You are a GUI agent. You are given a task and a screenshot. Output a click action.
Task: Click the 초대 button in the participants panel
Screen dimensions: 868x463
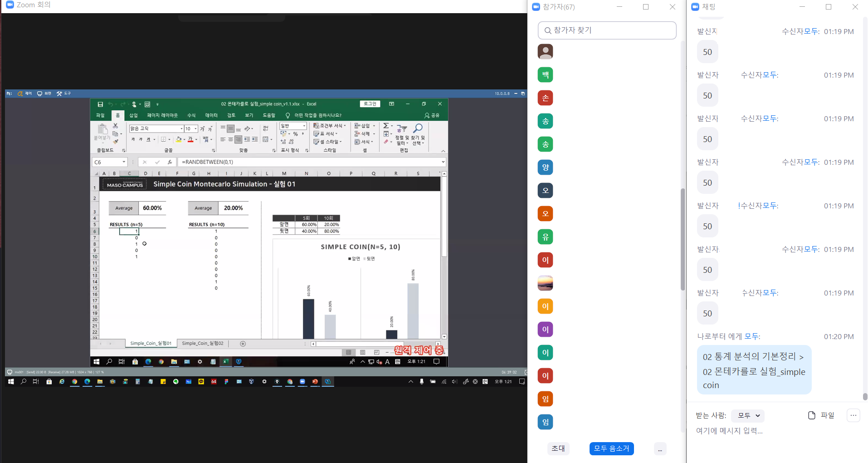558,448
